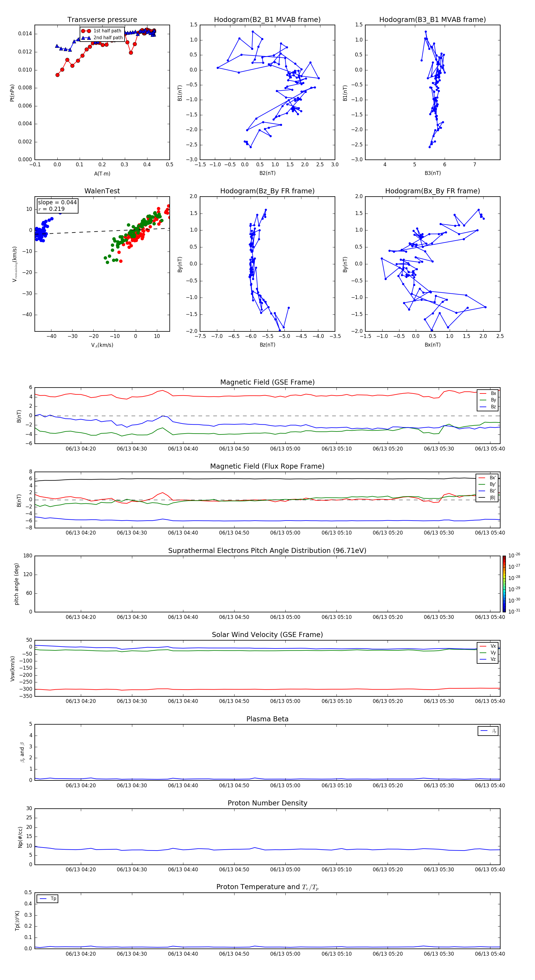Click the pitch angle color bar
Image resolution: width=535 pixels, height=980 pixels.
point(504,584)
